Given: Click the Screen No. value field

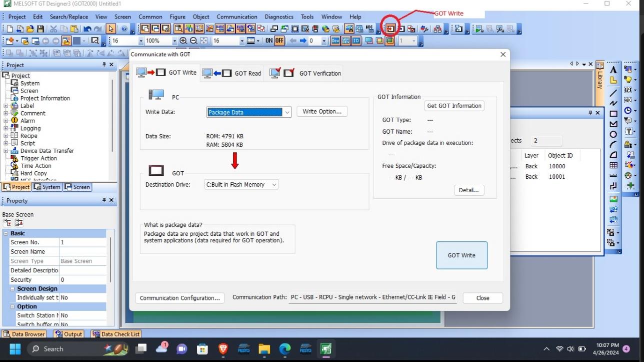Looking at the screenshot, I should (x=82, y=242).
